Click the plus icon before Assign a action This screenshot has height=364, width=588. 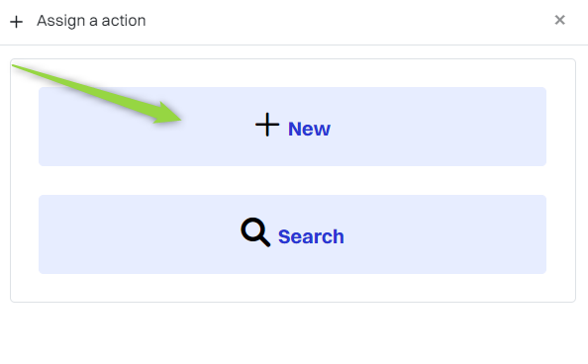tap(16, 22)
